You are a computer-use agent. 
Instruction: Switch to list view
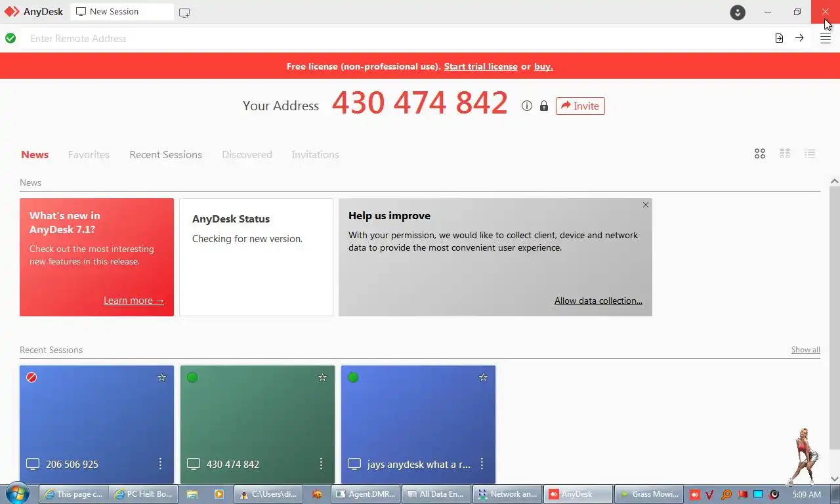[x=810, y=154]
